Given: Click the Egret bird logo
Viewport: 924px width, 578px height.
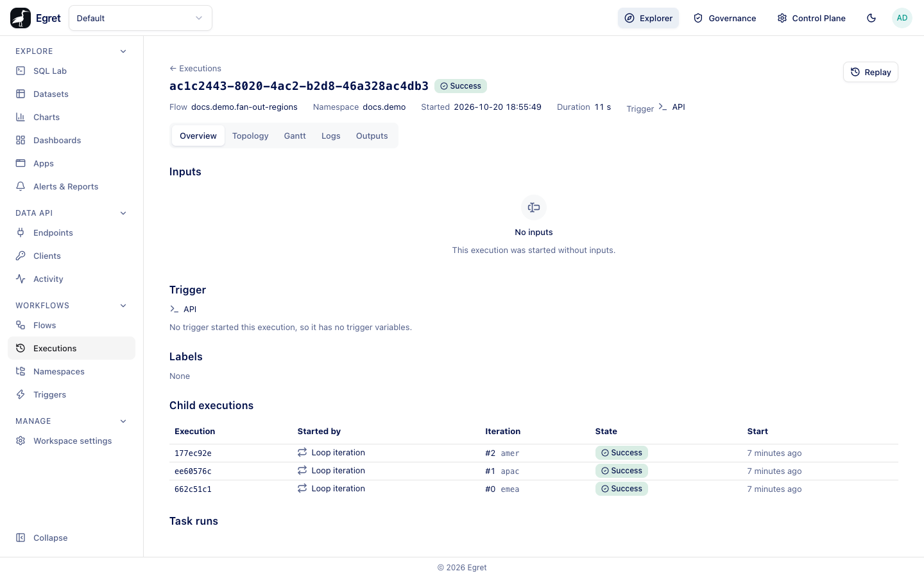Looking at the screenshot, I should click(21, 18).
